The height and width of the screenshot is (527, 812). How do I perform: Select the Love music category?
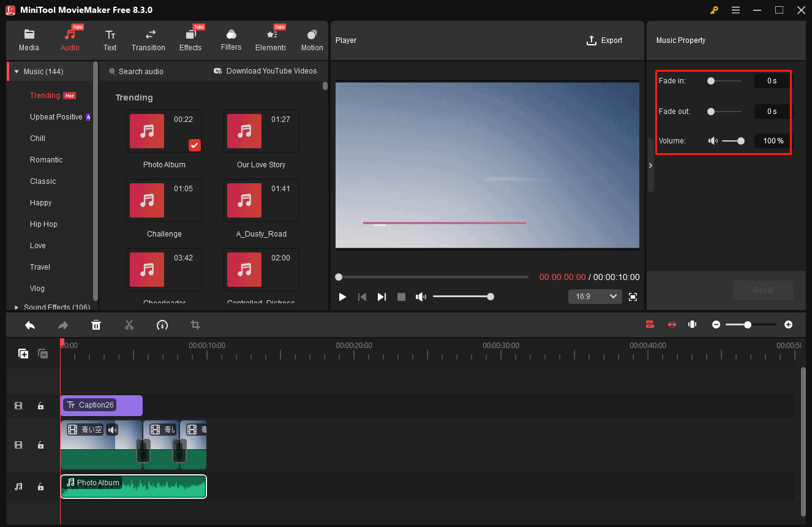click(38, 246)
